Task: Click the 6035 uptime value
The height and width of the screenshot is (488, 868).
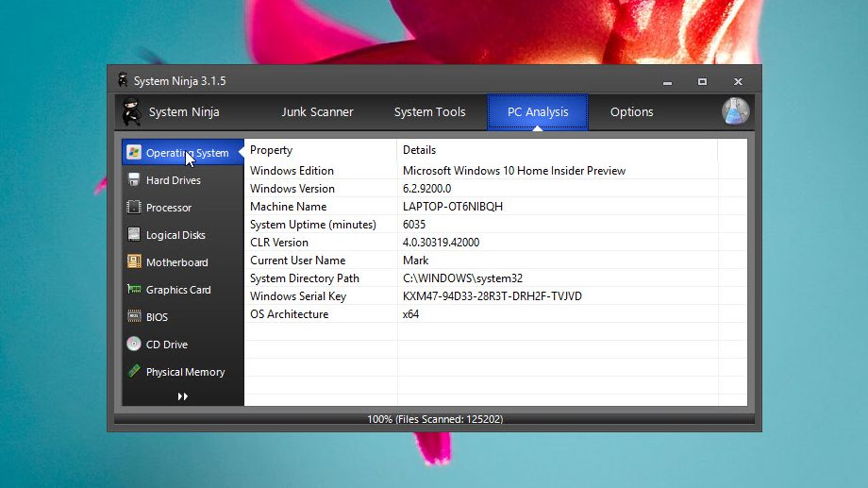Action: pos(414,225)
